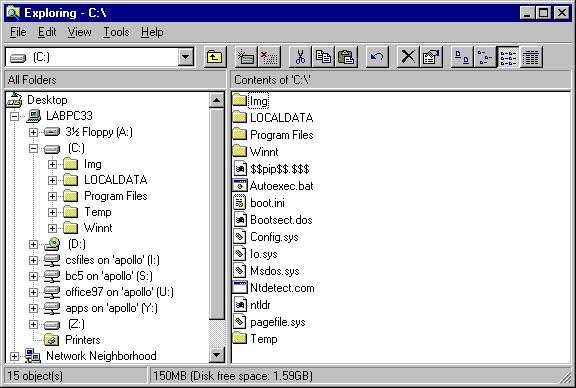Image resolution: width=576 pixels, height=388 pixels.
Task: Click the Cut scissors icon
Action: click(x=300, y=57)
